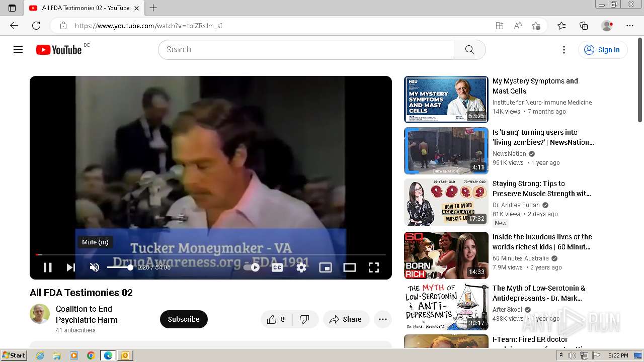Open browser Collections
Image resolution: width=644 pixels, height=362 pixels.
(584, 26)
